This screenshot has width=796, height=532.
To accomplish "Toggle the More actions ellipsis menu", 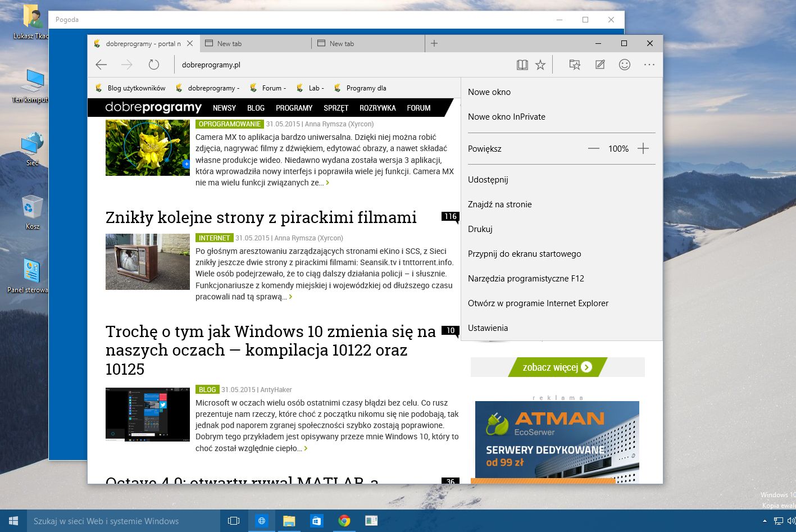I will pos(649,65).
